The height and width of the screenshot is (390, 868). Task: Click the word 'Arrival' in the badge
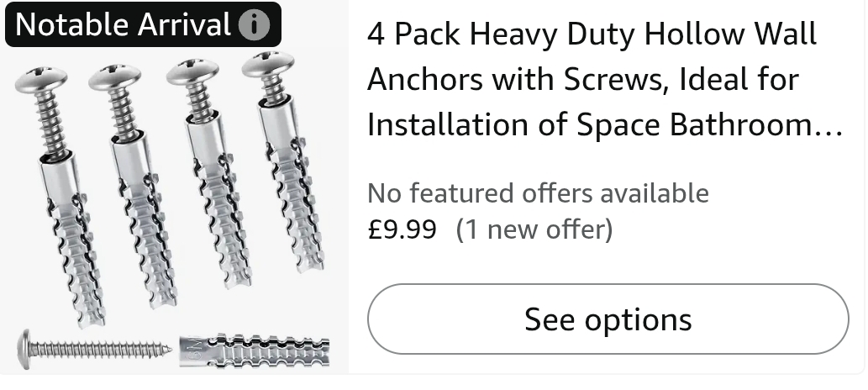pos(184,24)
